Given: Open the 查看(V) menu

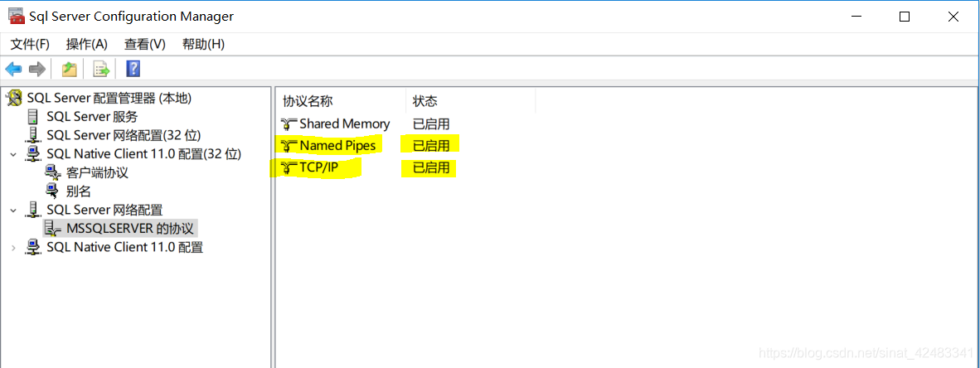Looking at the screenshot, I should click(145, 45).
